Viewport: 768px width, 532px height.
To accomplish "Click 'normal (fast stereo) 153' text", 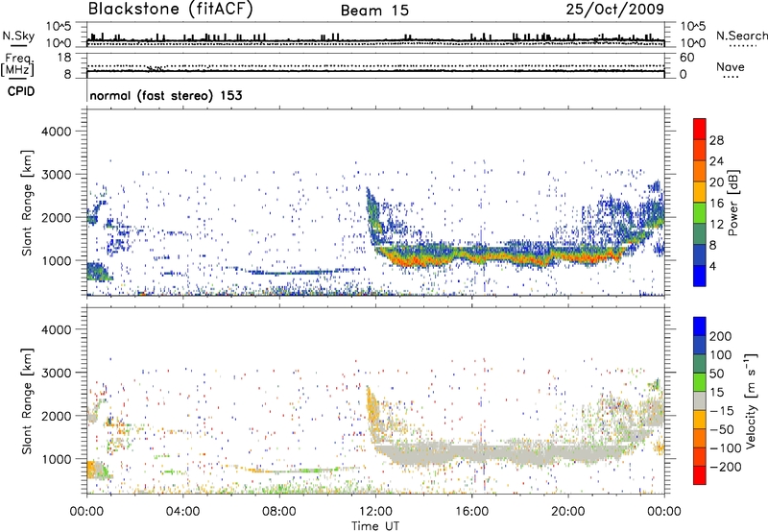I will click(x=166, y=96).
